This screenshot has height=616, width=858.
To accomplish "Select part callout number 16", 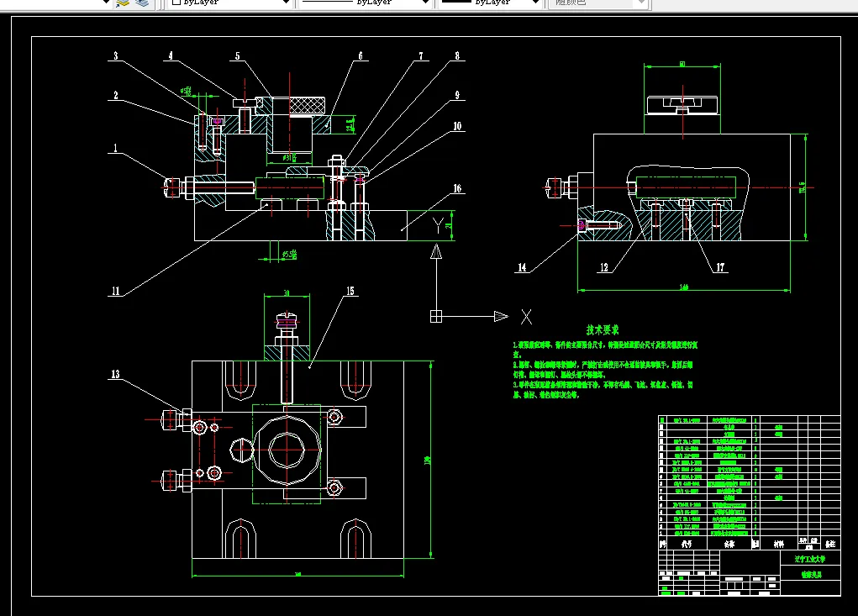I will coord(456,188).
